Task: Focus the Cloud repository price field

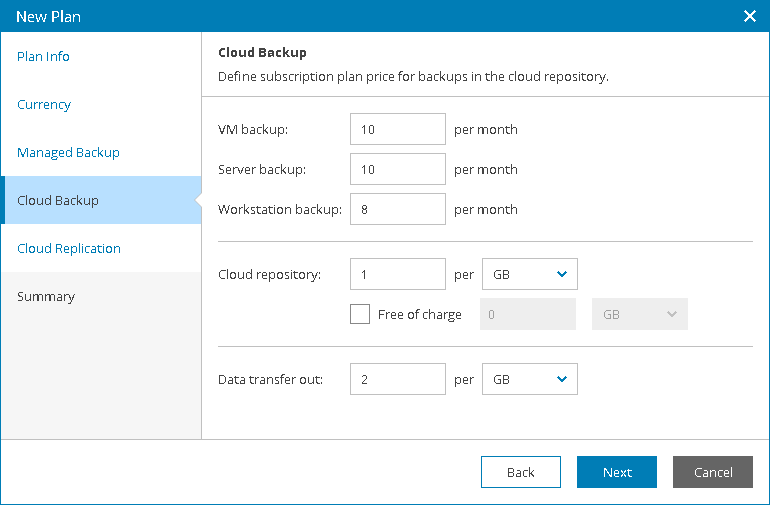Action: click(x=398, y=274)
